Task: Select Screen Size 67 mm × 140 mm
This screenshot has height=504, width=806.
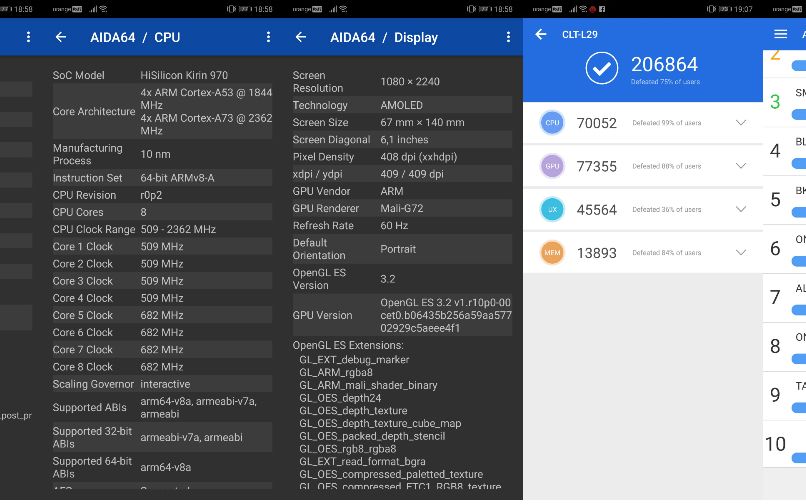Action: [422, 122]
